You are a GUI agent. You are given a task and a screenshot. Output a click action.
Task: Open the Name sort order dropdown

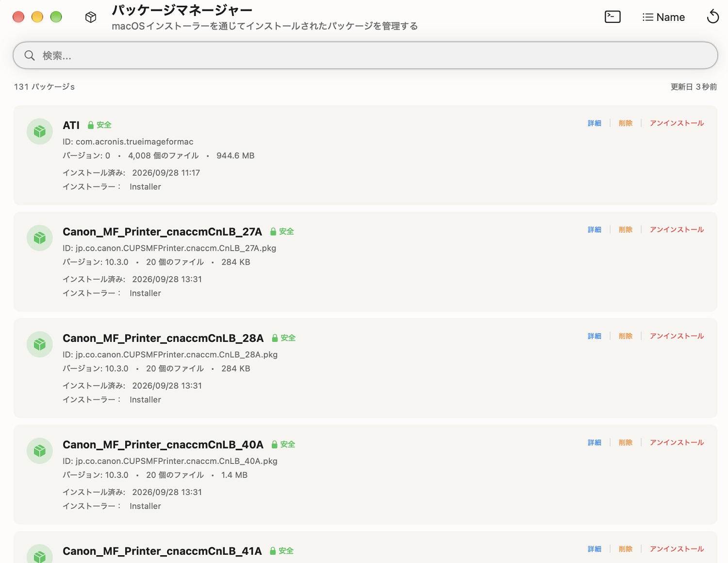click(x=663, y=17)
